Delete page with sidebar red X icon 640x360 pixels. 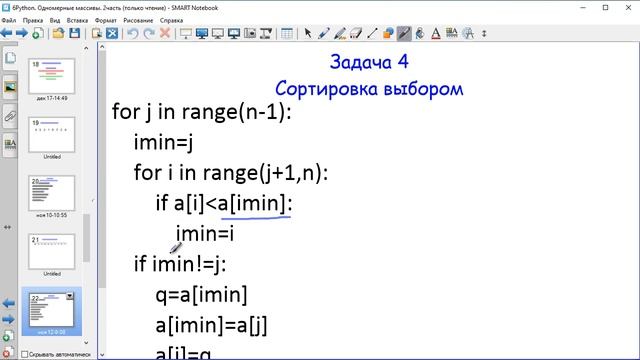point(7,352)
